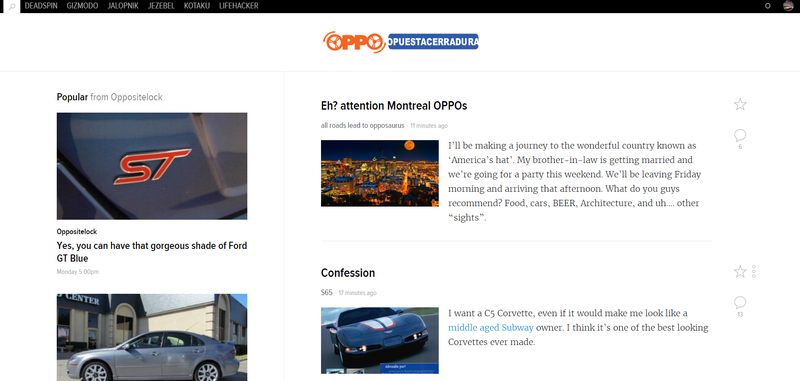Click the OPPO steering wheel logo
Viewport: 800px width, 381px height.
point(354,42)
